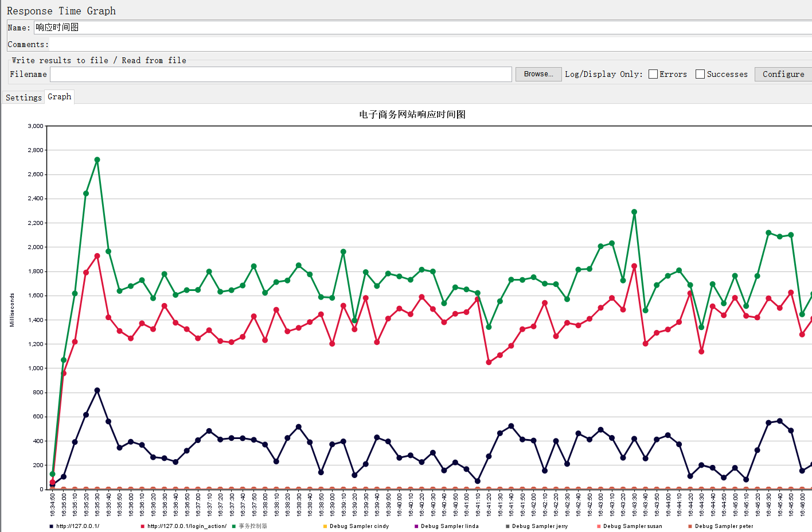The image size is (812, 532).
Task: Click the Debug Sampler peter legend marker
Action: pos(690,526)
